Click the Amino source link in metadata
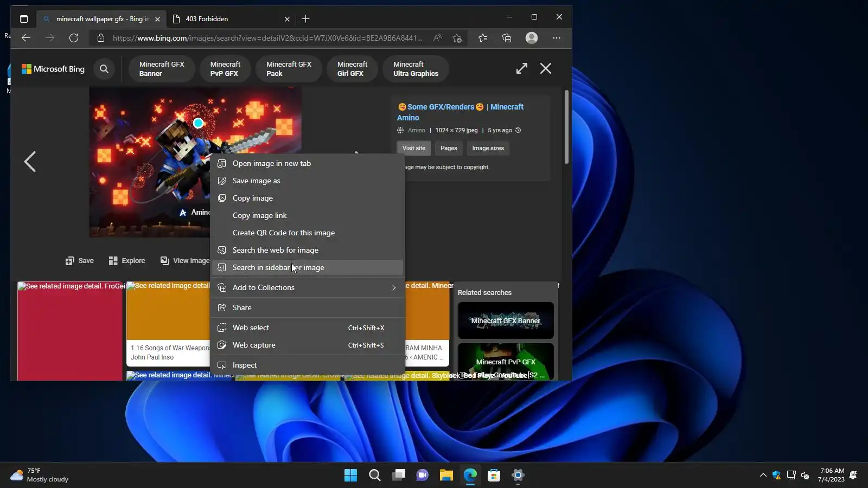 click(x=416, y=130)
